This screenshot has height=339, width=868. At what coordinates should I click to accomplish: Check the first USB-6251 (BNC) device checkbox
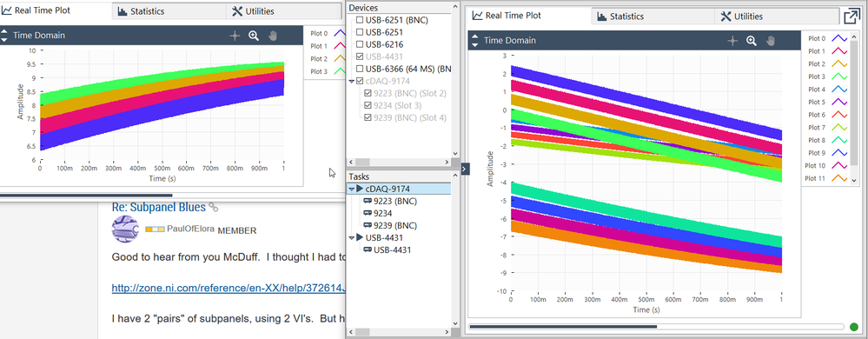pos(360,20)
